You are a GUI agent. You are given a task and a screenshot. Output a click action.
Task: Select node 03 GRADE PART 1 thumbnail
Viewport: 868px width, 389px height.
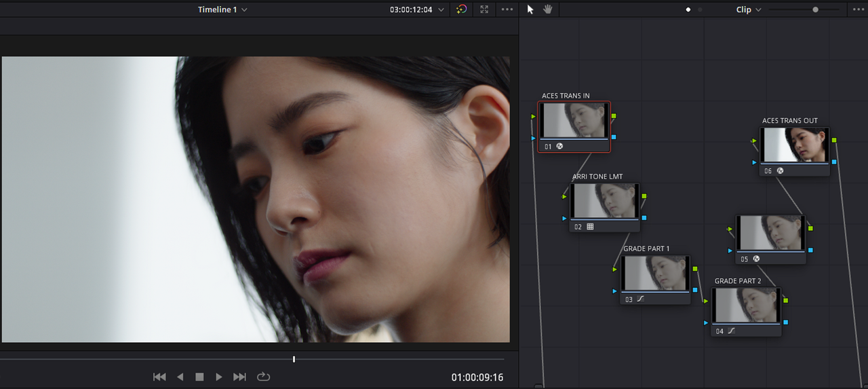(656, 273)
